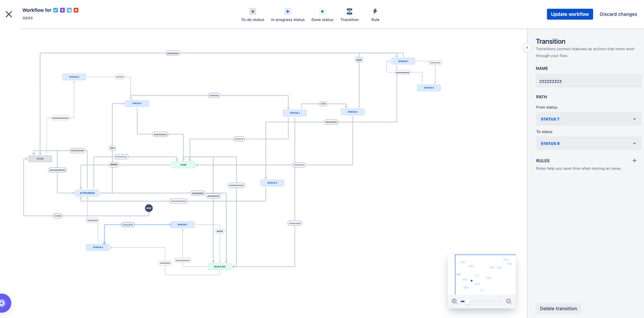This screenshot has width=644, height=318.
Task: Zoom out with the minus magnifier icon
Action: tap(454, 301)
